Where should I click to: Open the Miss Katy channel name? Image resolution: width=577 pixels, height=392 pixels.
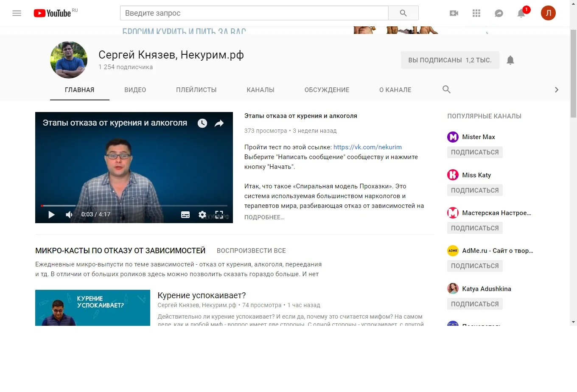click(x=476, y=175)
